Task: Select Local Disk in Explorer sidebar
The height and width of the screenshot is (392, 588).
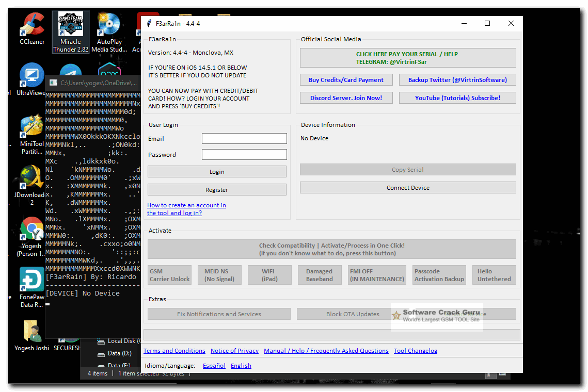Action: click(119, 341)
